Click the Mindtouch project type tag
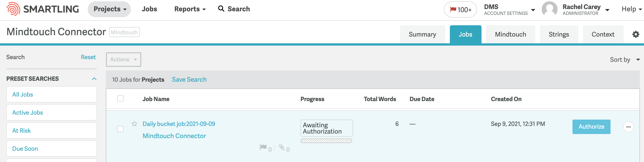The height and width of the screenshot is (162, 644). (124, 32)
